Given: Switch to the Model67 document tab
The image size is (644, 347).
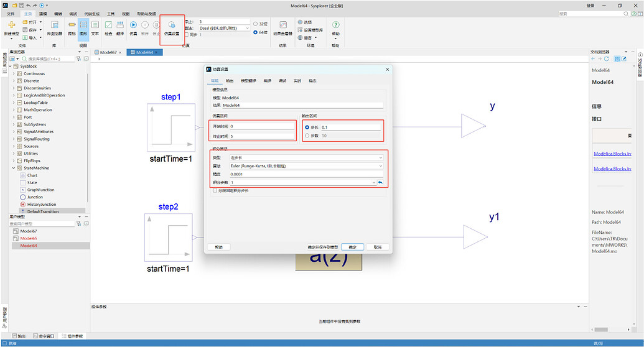Looking at the screenshot, I should pyautogui.click(x=108, y=52).
